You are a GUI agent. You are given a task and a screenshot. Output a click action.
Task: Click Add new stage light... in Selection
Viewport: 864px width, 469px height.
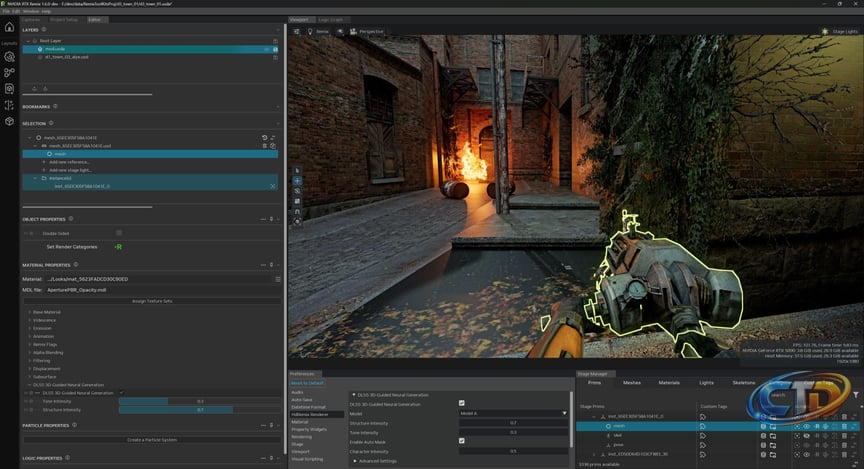click(70, 170)
